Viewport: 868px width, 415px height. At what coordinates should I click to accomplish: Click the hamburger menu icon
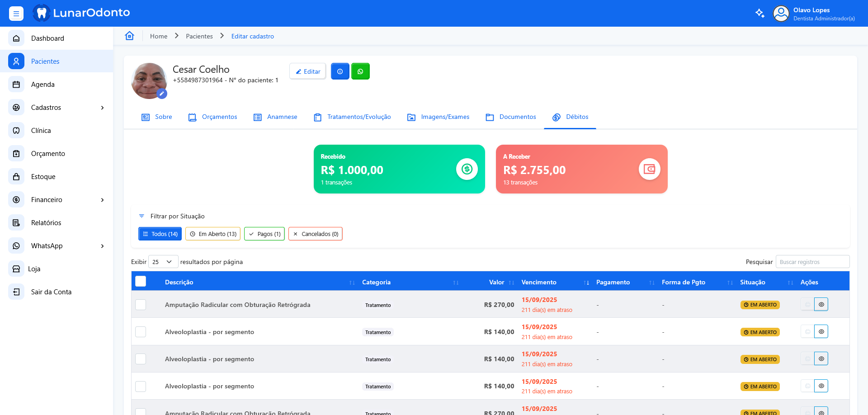click(x=16, y=14)
